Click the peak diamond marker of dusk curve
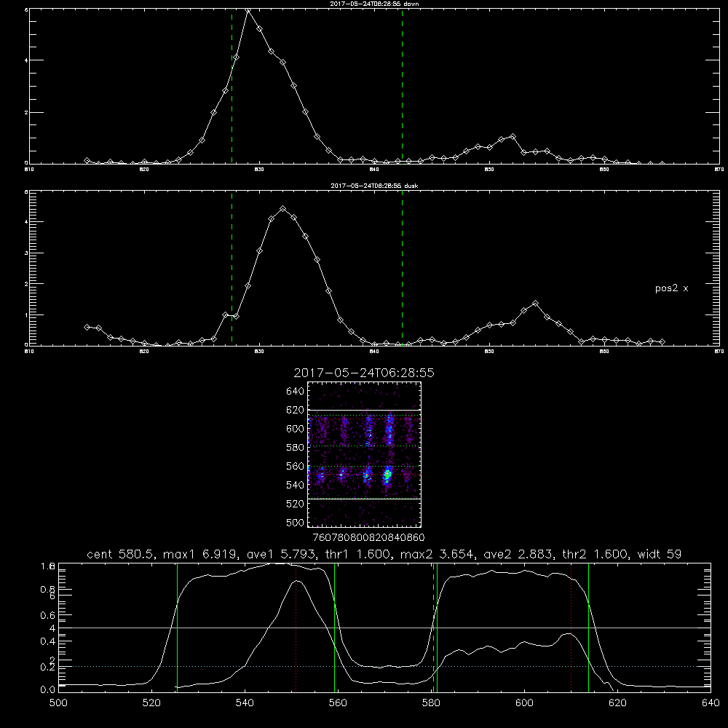Viewport: 728px width, 728px height. tap(282, 209)
